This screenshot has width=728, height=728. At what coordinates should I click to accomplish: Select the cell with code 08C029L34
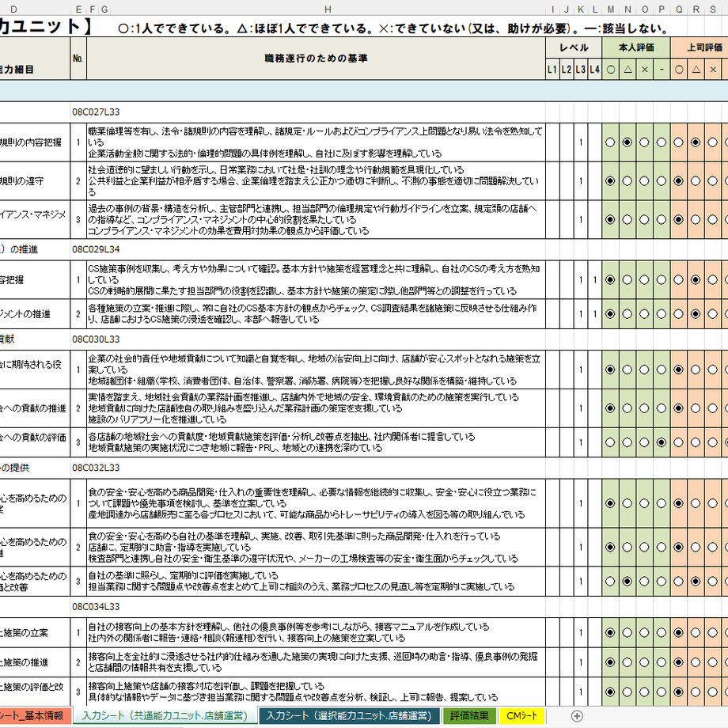[x=96, y=249]
